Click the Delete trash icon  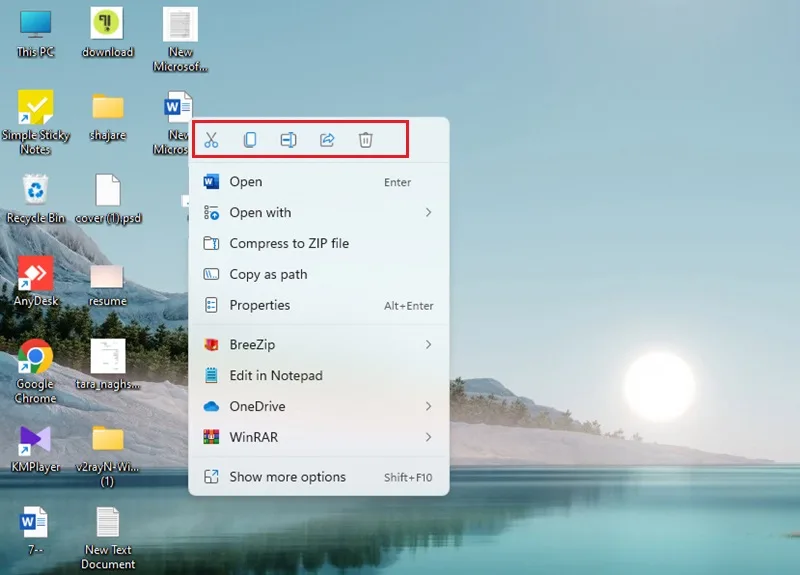(x=365, y=139)
